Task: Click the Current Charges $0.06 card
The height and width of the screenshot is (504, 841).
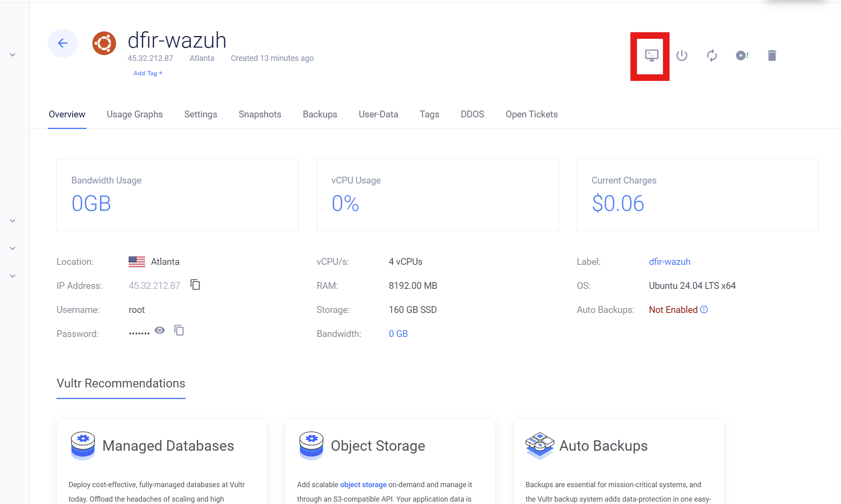Action: pyautogui.click(x=697, y=195)
